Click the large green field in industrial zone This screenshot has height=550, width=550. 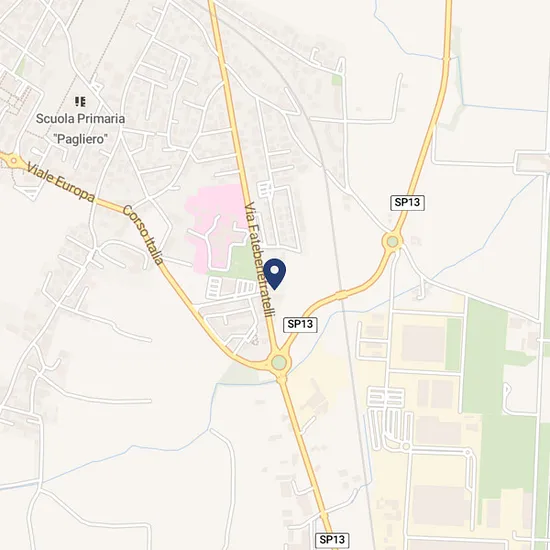pyautogui.click(x=498, y=403)
